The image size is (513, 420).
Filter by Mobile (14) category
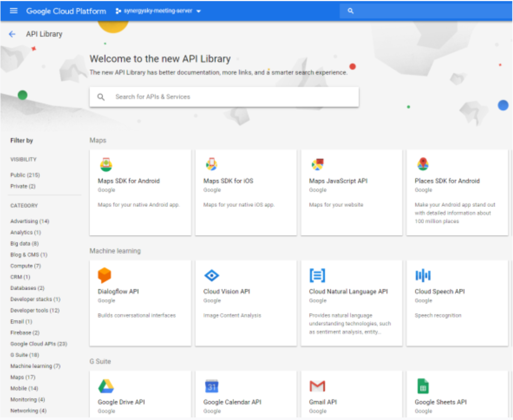[x=24, y=388]
